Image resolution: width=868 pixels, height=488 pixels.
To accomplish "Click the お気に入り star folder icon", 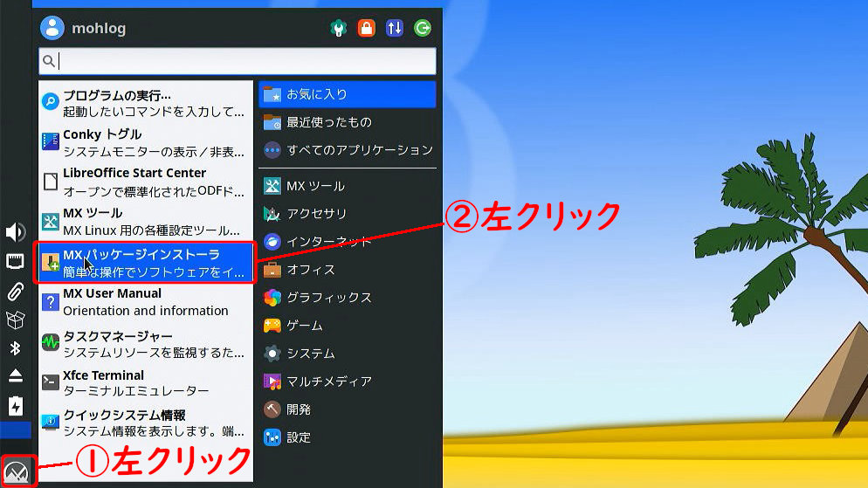I will click(272, 94).
